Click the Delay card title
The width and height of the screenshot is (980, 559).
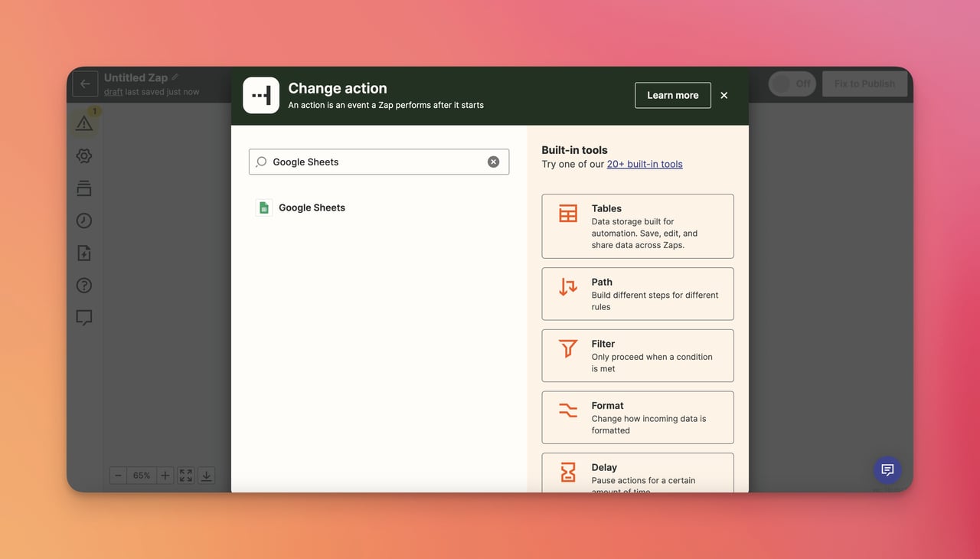pyautogui.click(x=604, y=468)
